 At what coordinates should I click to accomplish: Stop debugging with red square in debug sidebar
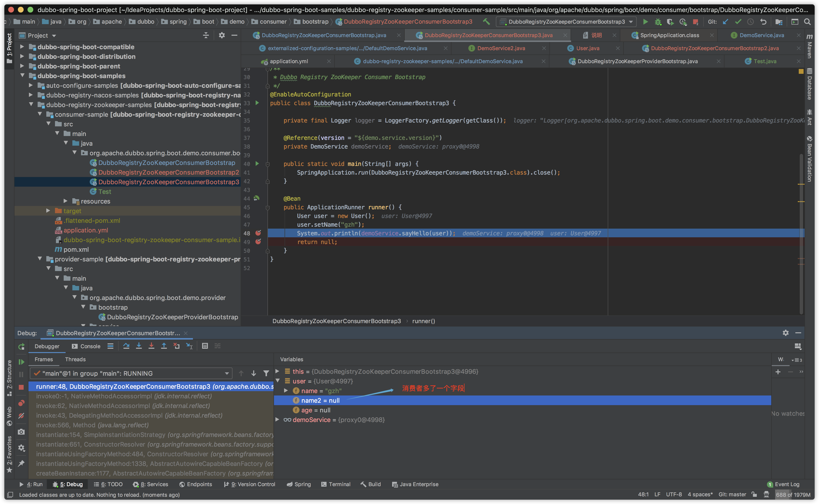(x=21, y=387)
